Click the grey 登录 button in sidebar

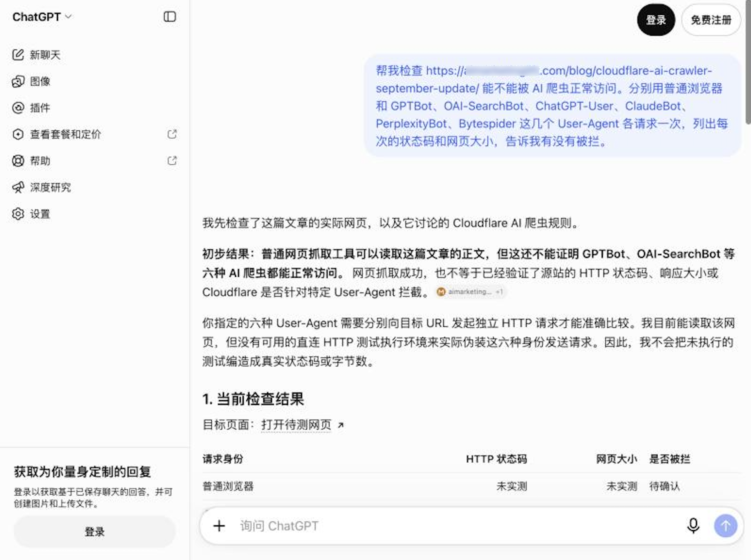tap(95, 531)
